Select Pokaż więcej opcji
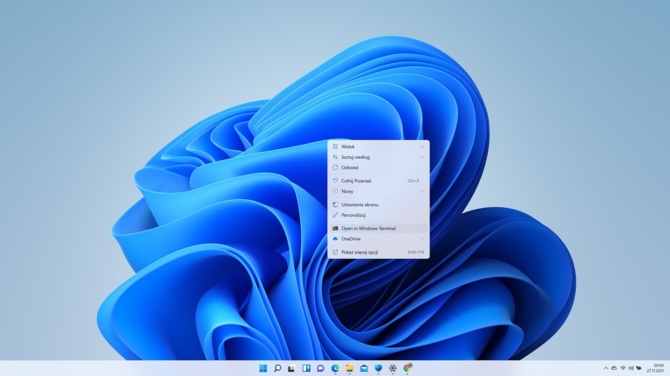 [379, 252]
